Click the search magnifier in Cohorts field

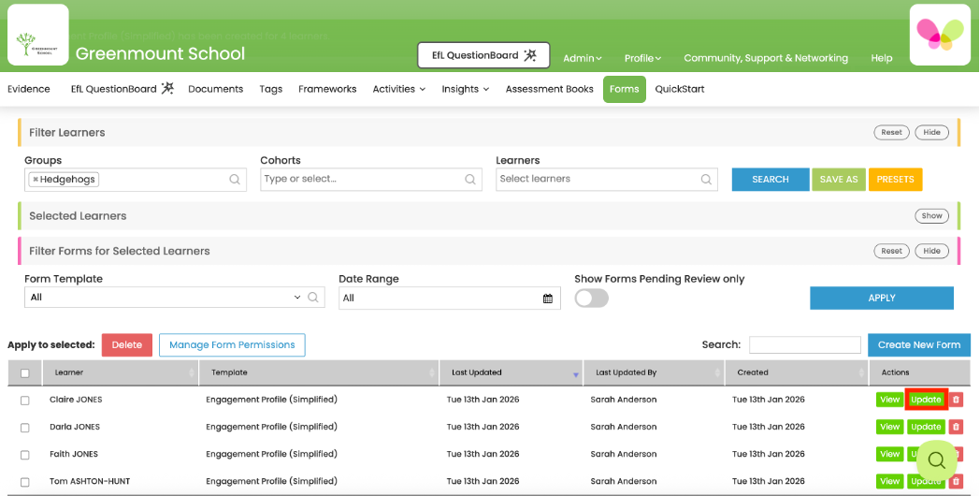470,180
